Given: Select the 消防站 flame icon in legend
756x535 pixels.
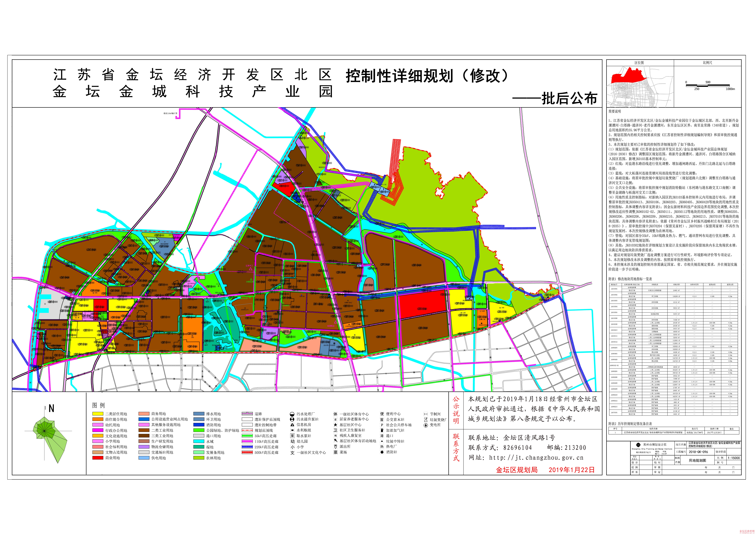Looking at the screenshot, I should (382, 452).
